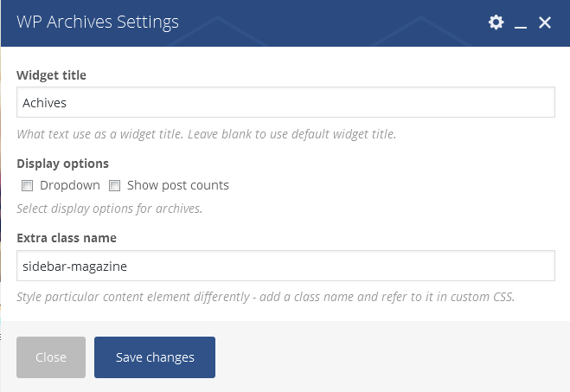Click the Display options heading
The image size is (570, 392).
(62, 164)
